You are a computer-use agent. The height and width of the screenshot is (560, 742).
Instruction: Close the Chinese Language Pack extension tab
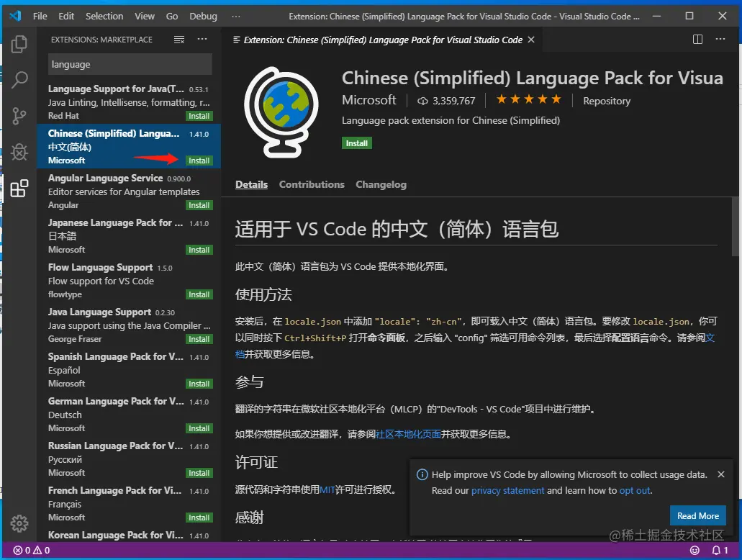pos(531,40)
